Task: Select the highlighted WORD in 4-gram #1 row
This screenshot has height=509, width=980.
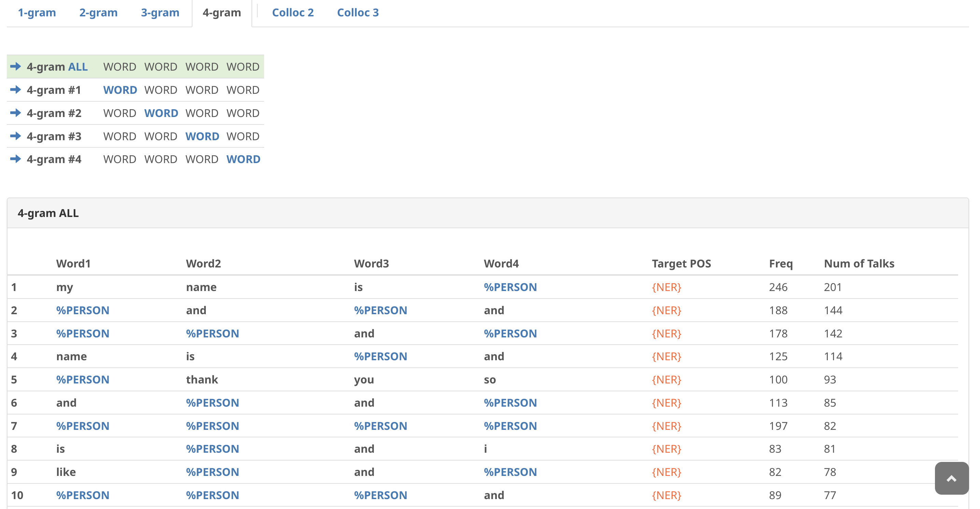Action: [120, 90]
